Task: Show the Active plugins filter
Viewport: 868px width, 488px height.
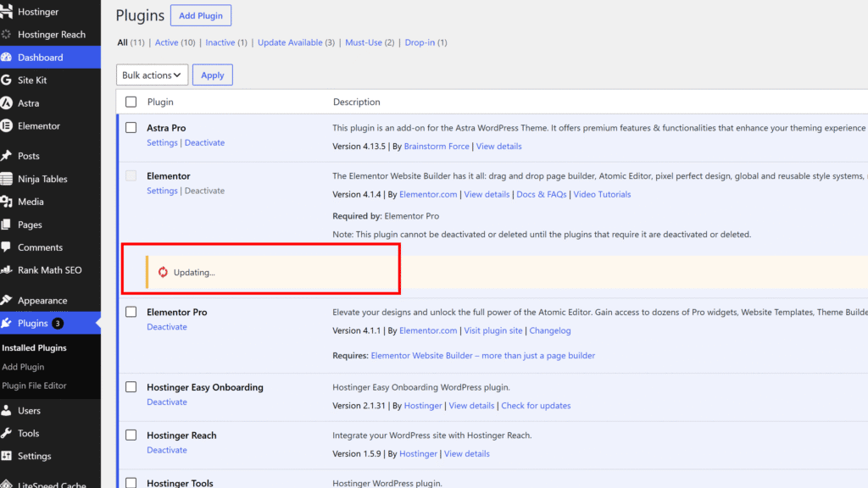Action: click(167, 42)
